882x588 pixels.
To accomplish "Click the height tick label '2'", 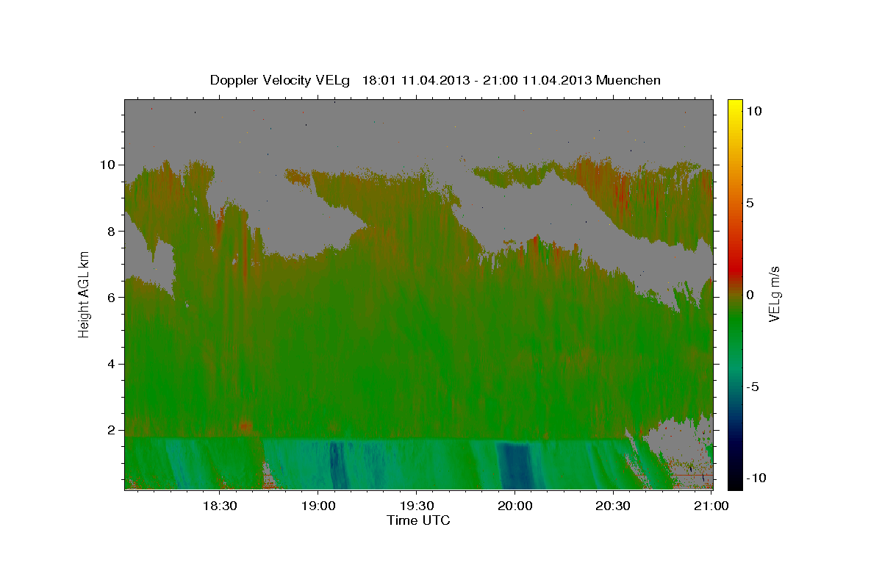I will (x=112, y=430).
